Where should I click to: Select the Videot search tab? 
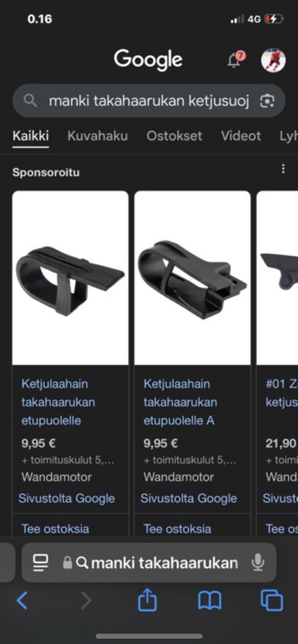click(241, 136)
